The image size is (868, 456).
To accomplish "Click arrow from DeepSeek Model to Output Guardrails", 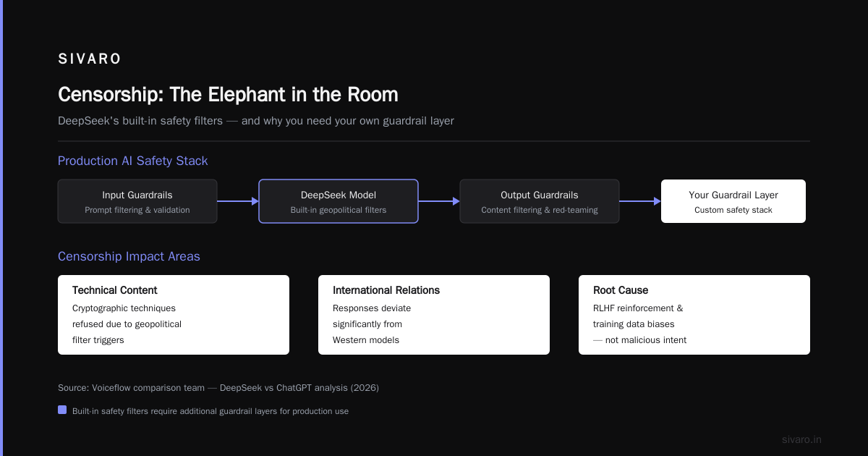I will tap(439, 201).
